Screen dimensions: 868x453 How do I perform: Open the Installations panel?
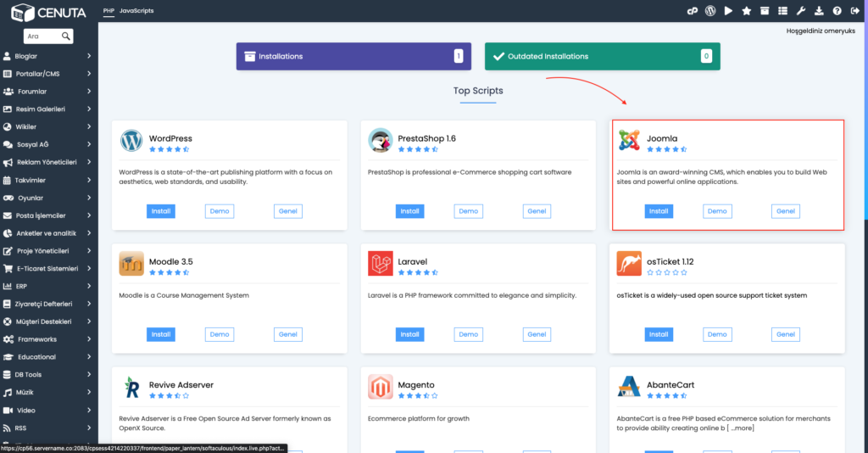tap(353, 57)
